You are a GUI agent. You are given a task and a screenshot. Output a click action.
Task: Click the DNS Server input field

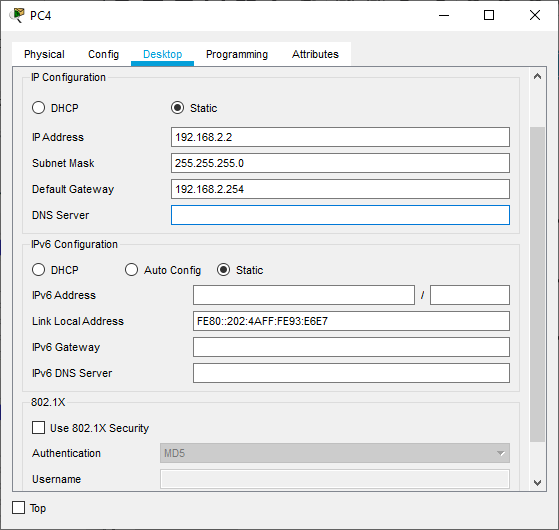click(x=340, y=215)
